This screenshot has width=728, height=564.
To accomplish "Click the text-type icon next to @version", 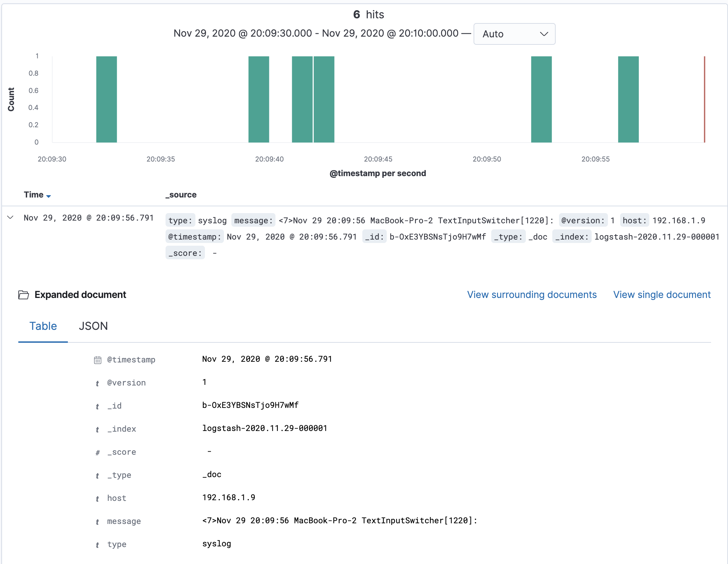I will (x=97, y=383).
